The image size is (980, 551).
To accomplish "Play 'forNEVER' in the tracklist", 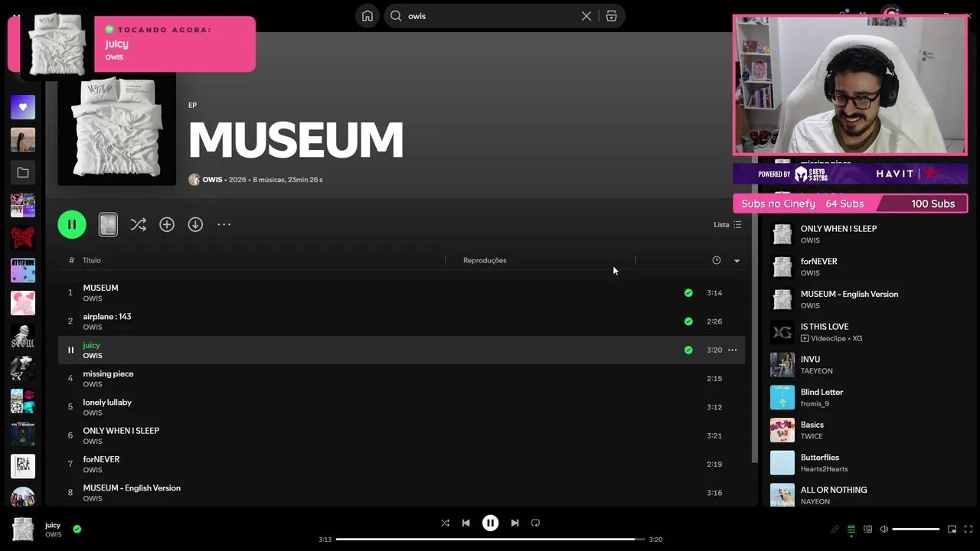I will [x=401, y=464].
